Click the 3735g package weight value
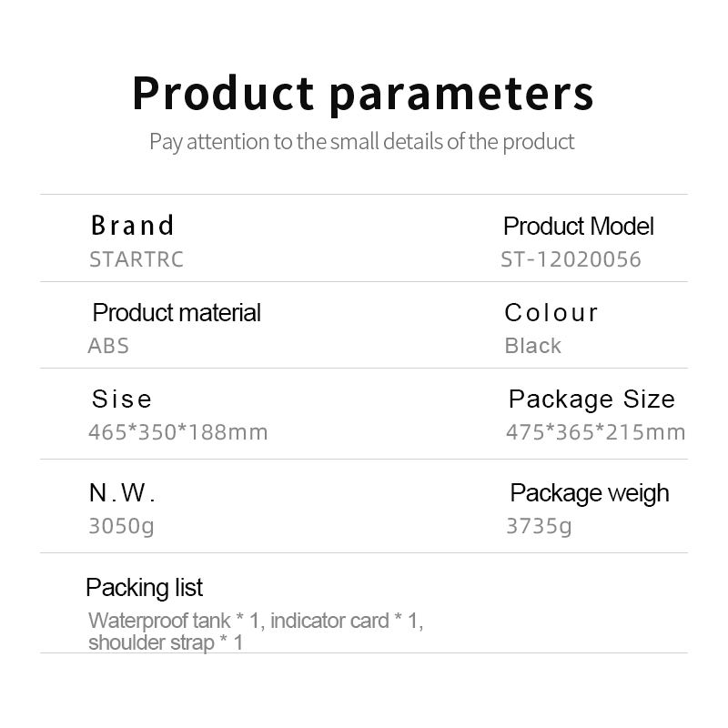Image resolution: width=728 pixels, height=728 pixels. coord(539,527)
